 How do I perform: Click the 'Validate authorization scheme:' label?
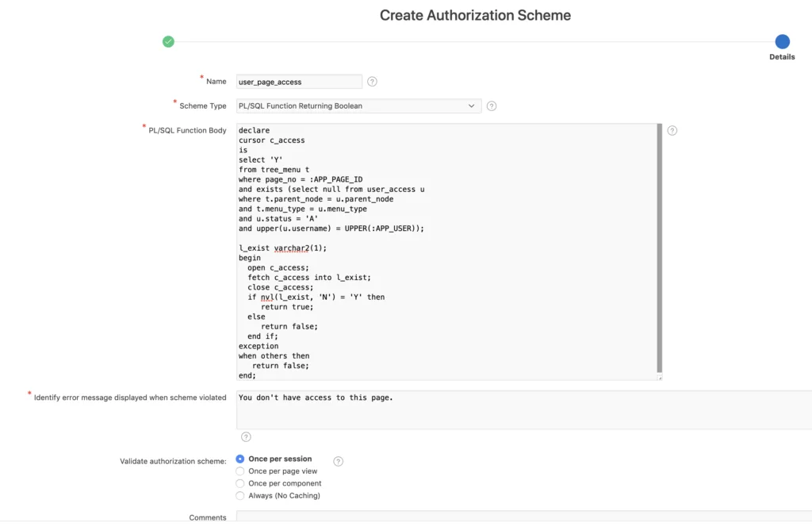(173, 461)
